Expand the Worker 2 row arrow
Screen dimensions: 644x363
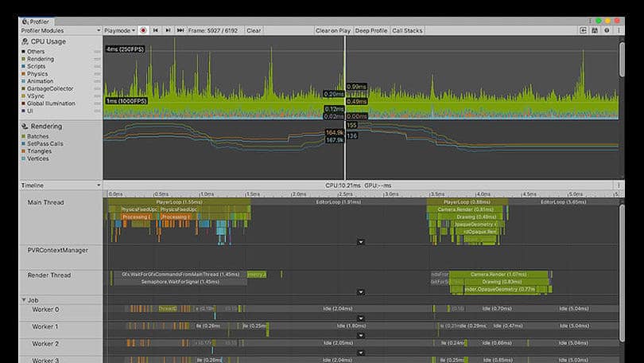[361, 353]
